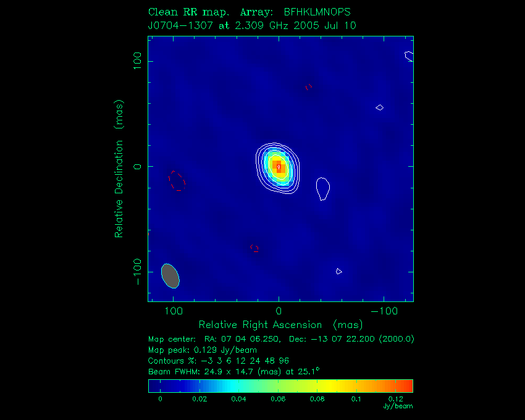The height and width of the screenshot is (420, 525).
Task: Click the '0' color bar label
Action: (160, 399)
